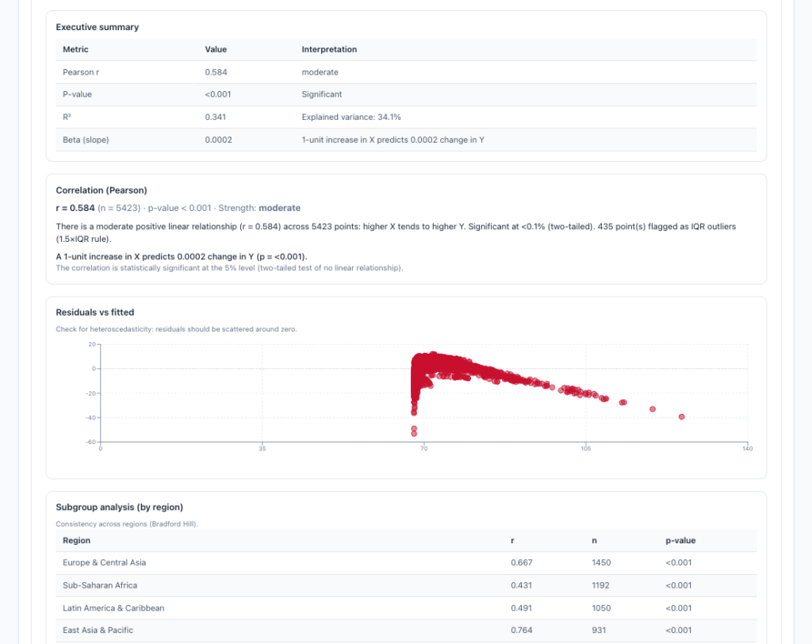
Task: Click the n column header in subgroup table
Action: (594, 540)
